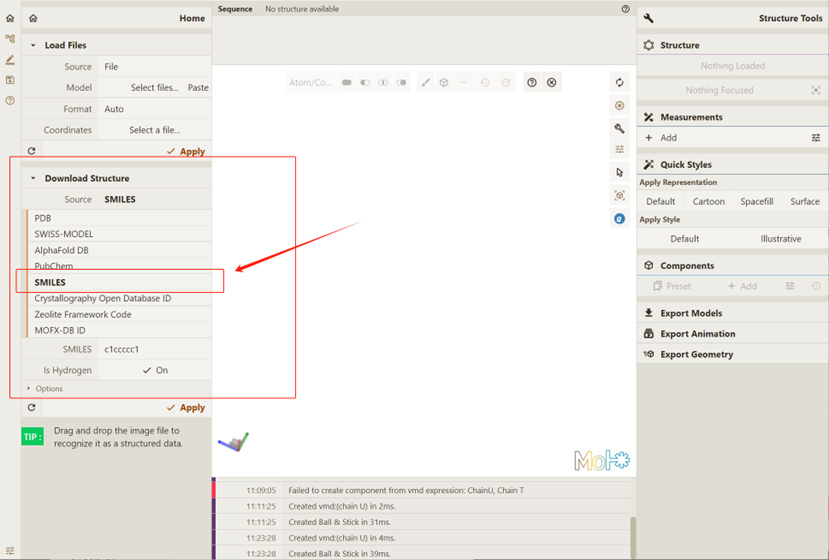The image size is (829, 560).
Task: Click the pencil edit icon in left sidebar
Action: (x=10, y=60)
